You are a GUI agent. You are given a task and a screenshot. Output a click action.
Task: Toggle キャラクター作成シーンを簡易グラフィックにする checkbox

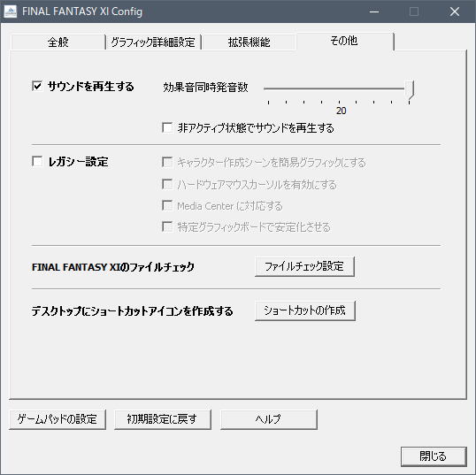[x=167, y=163]
